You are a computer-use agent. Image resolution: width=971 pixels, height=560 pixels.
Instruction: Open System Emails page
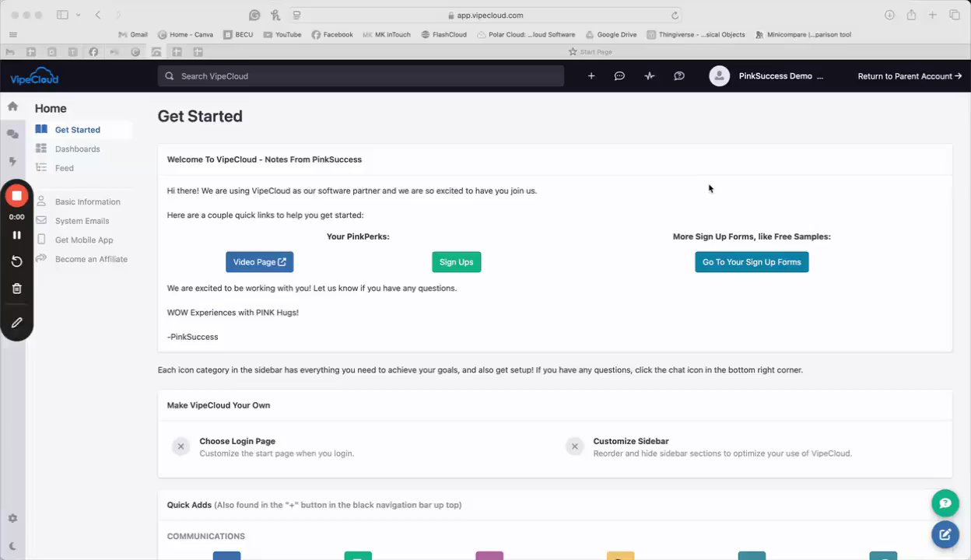click(x=82, y=221)
